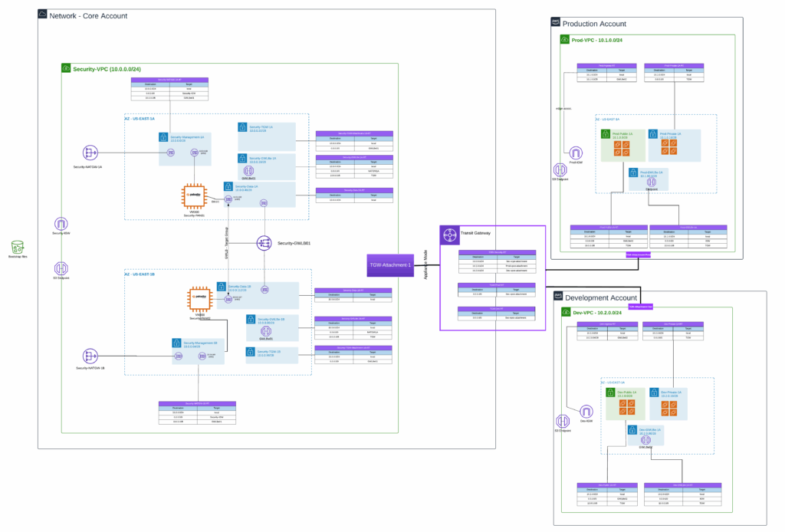Click the Development Account heading
Image resolution: width=785 pixels, height=532 pixels.
tap(602, 297)
